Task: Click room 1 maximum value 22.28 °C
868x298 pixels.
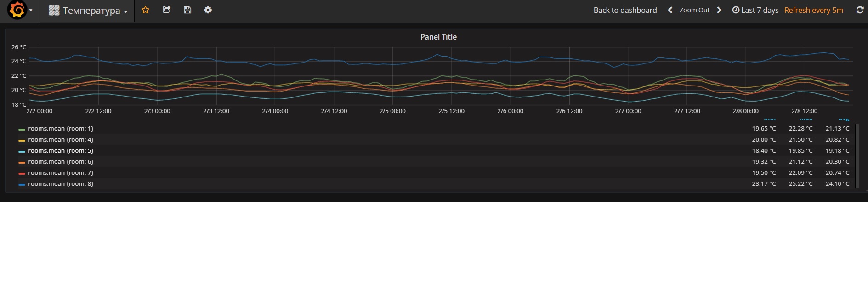Action: coord(800,129)
